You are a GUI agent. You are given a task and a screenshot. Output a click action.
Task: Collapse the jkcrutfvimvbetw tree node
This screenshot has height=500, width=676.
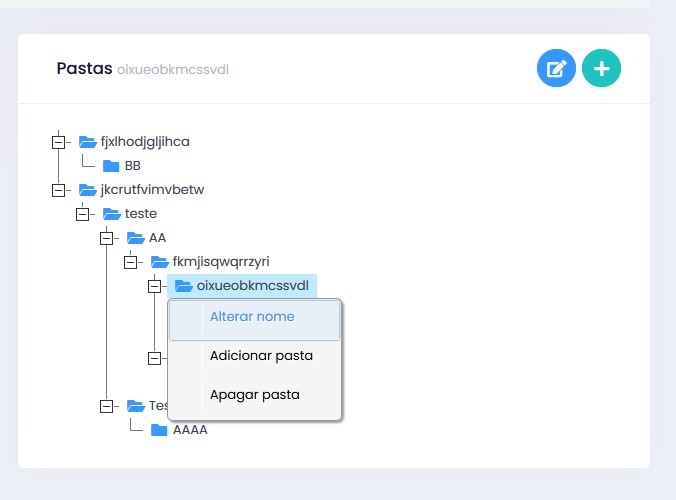point(58,190)
